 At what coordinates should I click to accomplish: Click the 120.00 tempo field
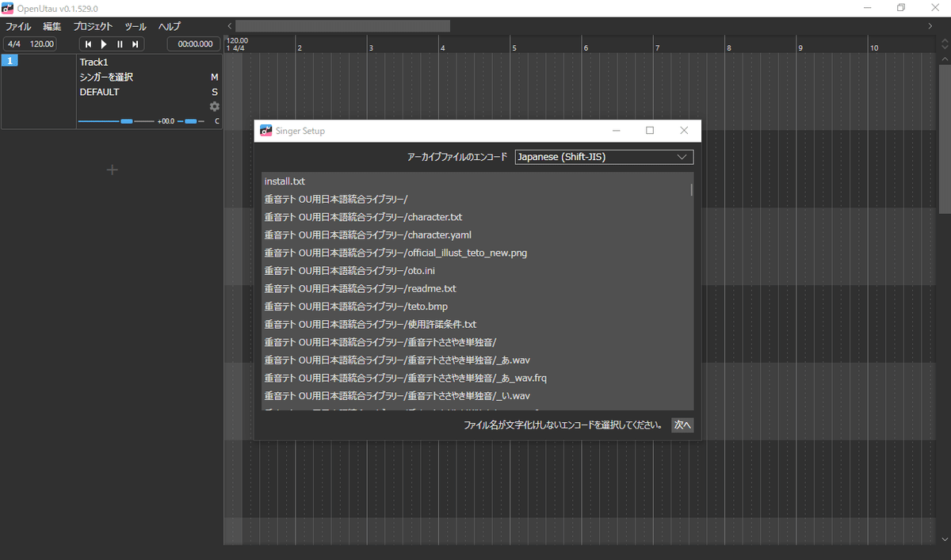click(41, 44)
